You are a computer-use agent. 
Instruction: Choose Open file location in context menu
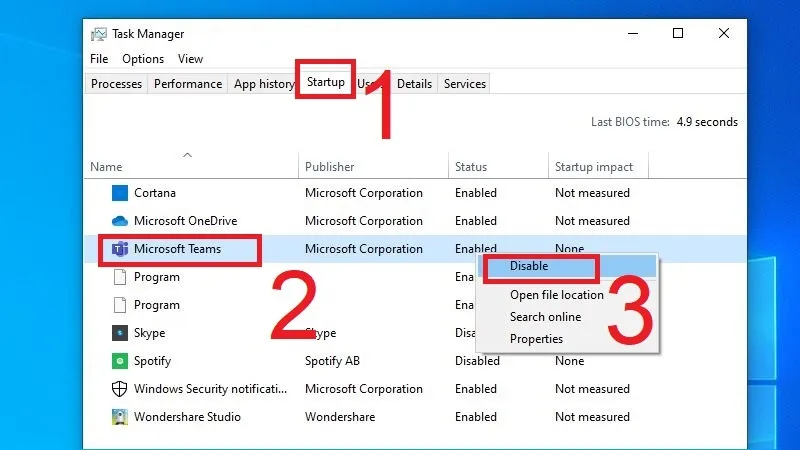pyautogui.click(x=557, y=295)
